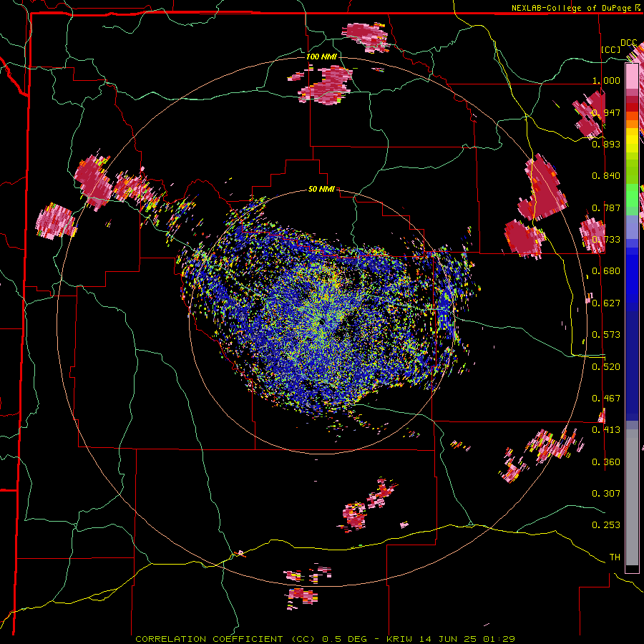Viewport: 644px width, 644px height.
Task: Pick the light pink segment of the color bar
Action: [x=632, y=76]
